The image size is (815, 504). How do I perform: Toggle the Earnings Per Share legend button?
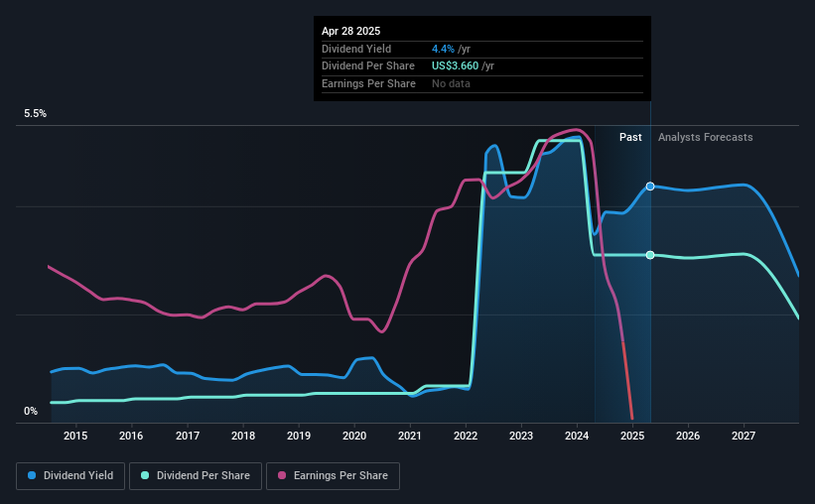pyautogui.click(x=333, y=476)
